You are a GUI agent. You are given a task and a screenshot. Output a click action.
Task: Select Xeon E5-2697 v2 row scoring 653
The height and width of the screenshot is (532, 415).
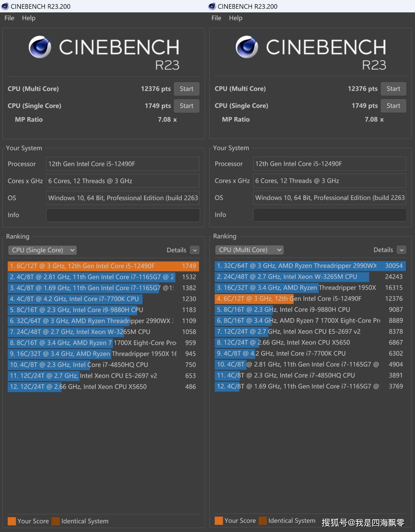103,376
